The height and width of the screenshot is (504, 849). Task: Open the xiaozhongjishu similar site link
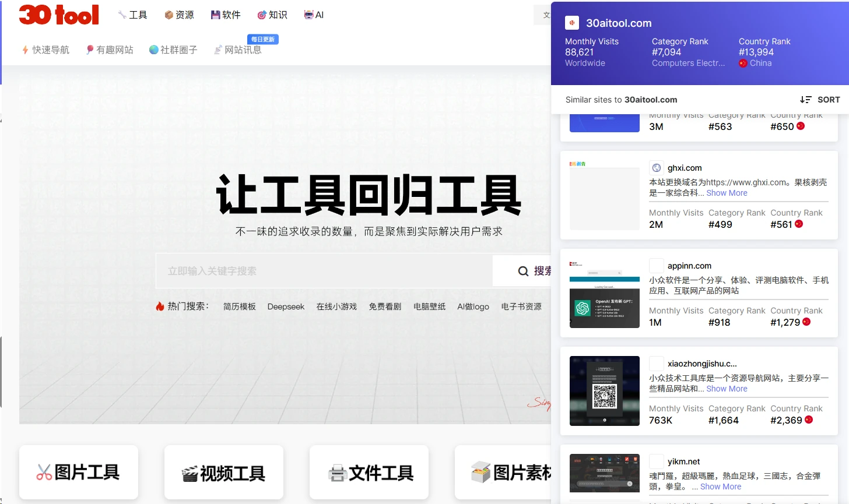[702, 364]
